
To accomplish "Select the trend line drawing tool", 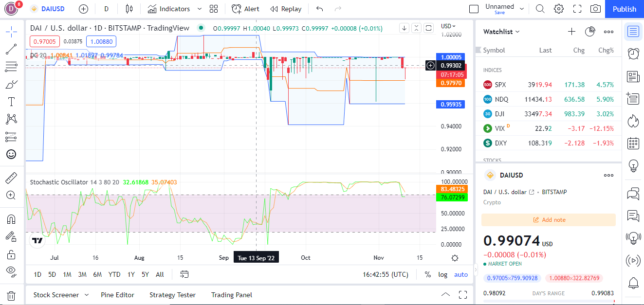I will pos(11,49).
